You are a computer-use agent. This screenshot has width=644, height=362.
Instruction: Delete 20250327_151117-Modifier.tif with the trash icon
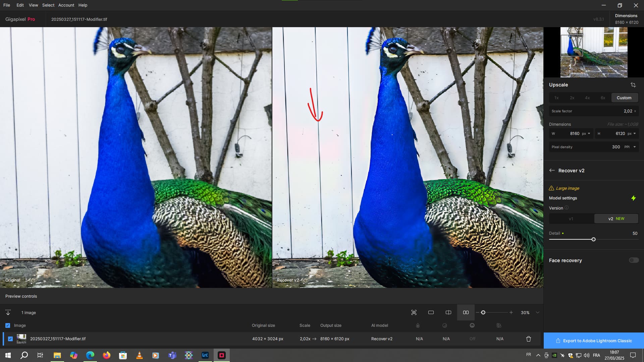click(x=529, y=339)
